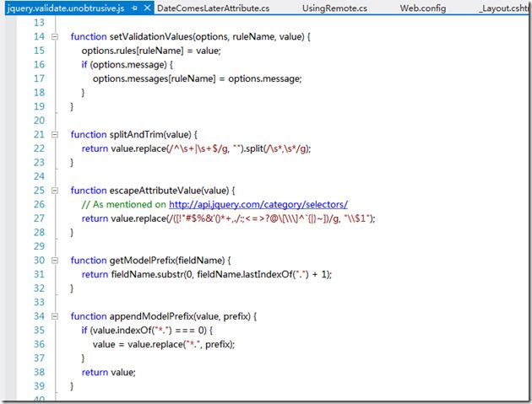This screenshot has width=532, height=404.
Task: Click 'fieldName.substr(0,' on line 31
Action: point(153,274)
